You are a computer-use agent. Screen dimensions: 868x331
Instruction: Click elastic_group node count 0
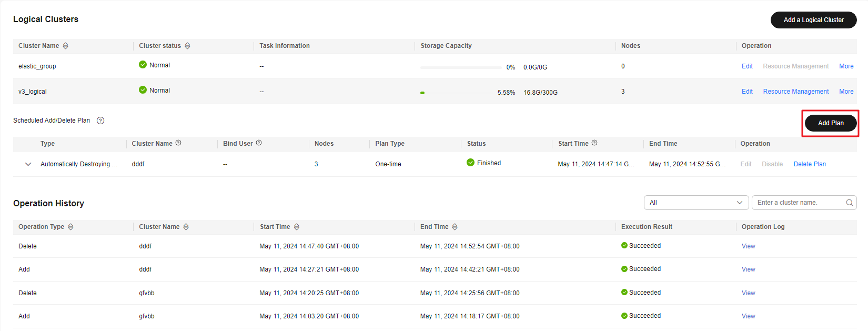pyautogui.click(x=623, y=66)
